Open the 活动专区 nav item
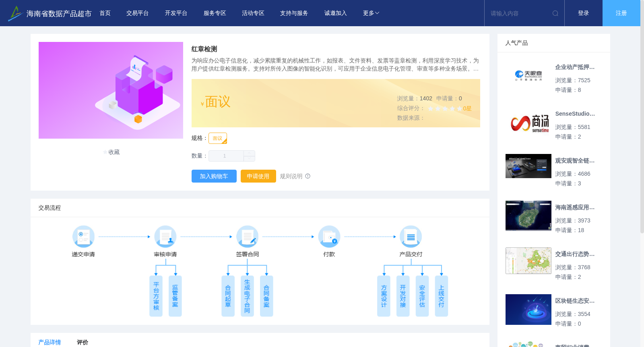Screen dimensions: 644x347 (253, 13)
